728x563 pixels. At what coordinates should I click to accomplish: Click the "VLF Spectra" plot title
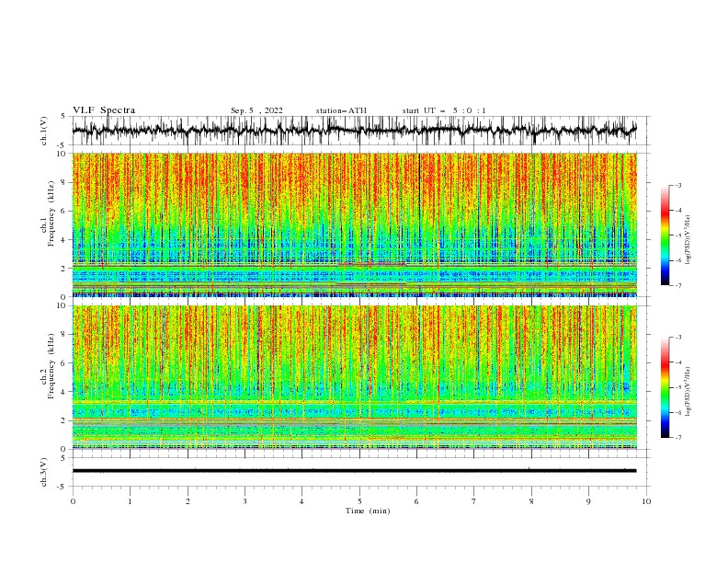104,110
